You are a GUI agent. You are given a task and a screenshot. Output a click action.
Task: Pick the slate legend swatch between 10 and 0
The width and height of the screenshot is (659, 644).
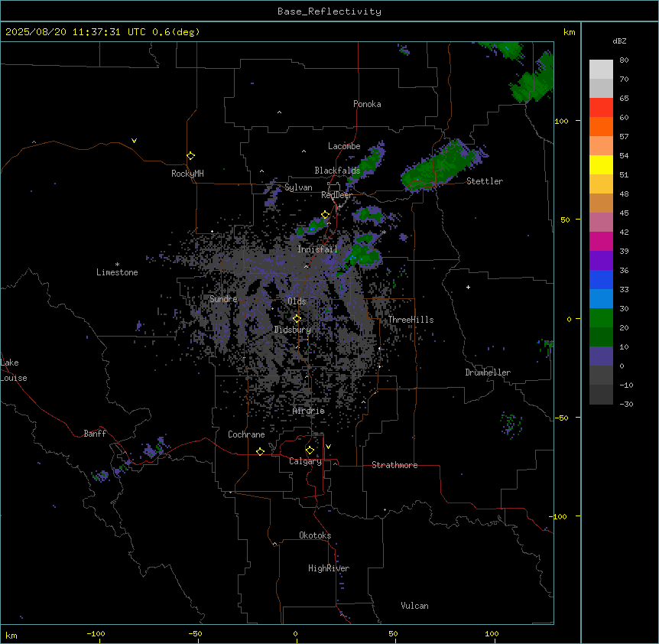(601, 356)
